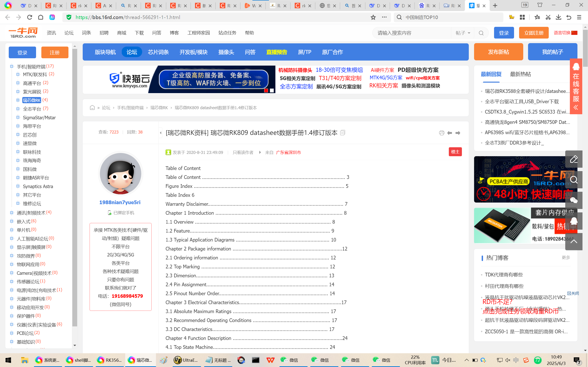Go to next thread arrow icon
Viewport: 588px width, 367px height.
(x=458, y=133)
